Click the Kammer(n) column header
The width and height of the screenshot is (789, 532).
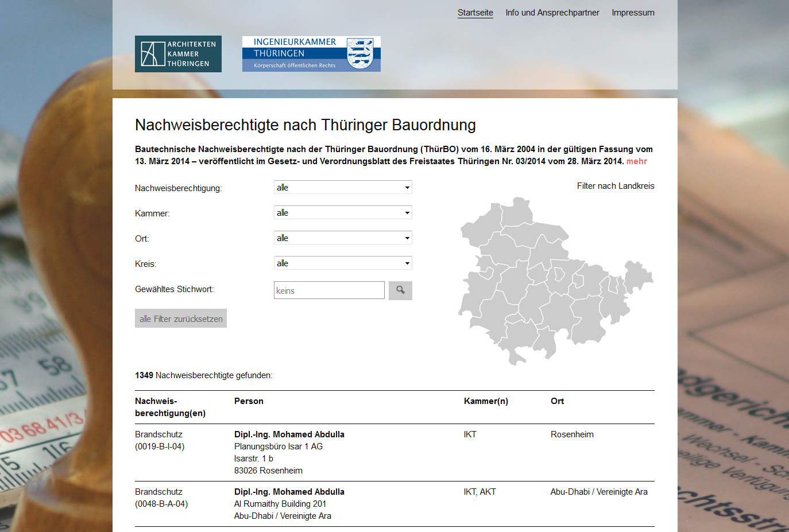coord(486,401)
